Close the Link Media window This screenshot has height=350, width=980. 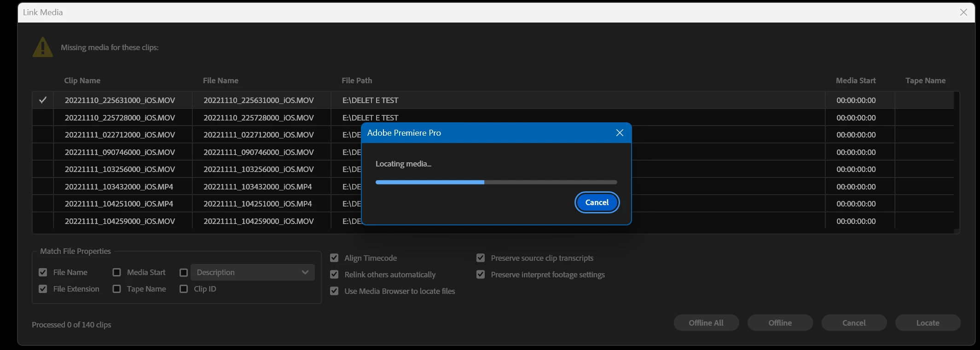pos(963,12)
